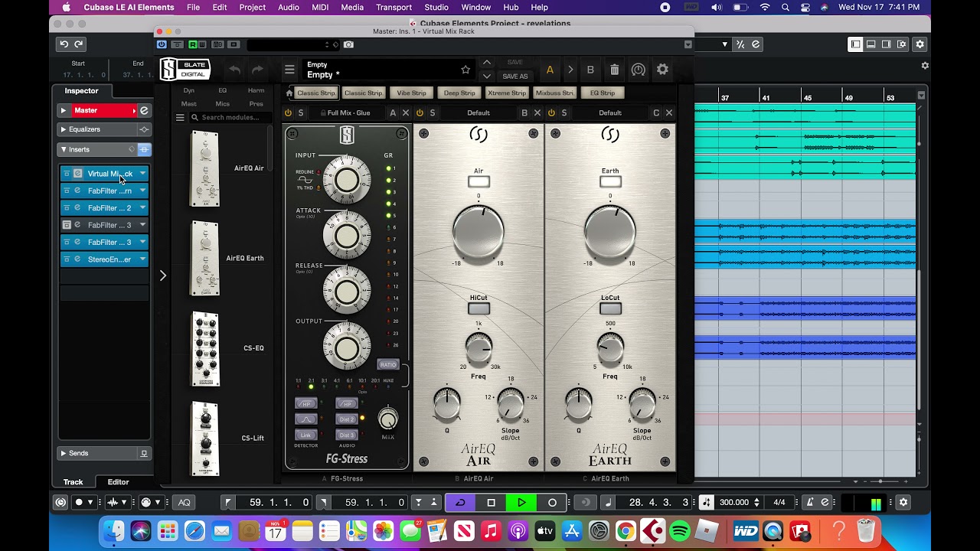Expand the Sends inspector section

64,453
